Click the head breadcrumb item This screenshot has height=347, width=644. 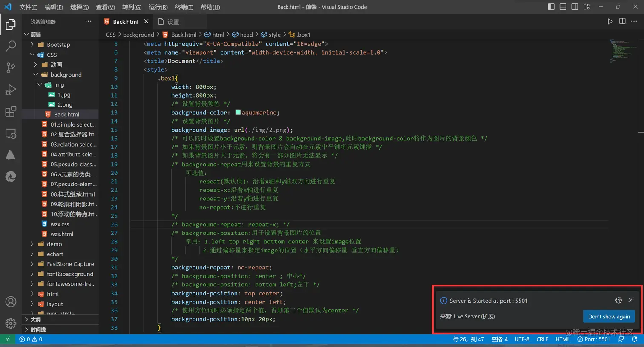point(242,35)
